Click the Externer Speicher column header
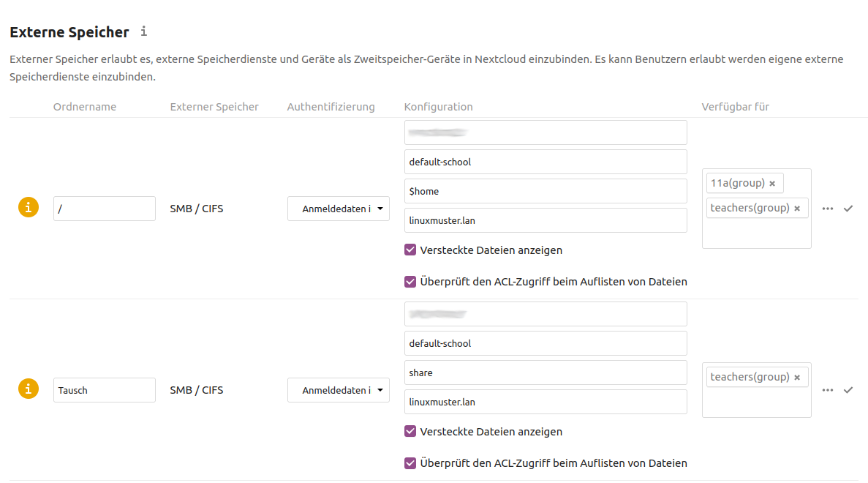The height and width of the screenshot is (483, 868). click(x=214, y=107)
